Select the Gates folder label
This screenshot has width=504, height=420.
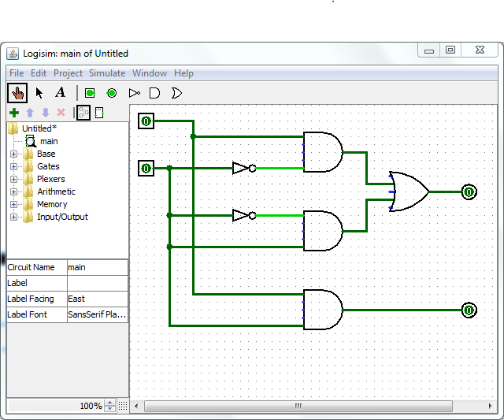click(x=48, y=166)
